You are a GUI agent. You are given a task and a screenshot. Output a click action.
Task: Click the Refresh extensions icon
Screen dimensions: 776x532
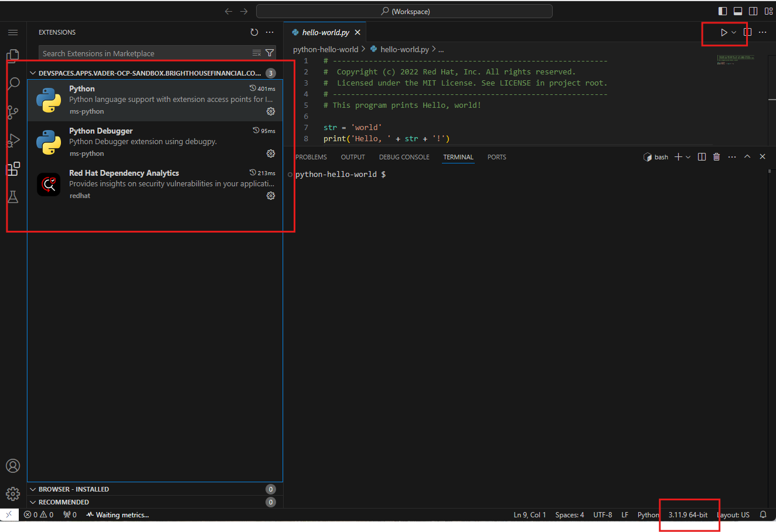click(254, 32)
